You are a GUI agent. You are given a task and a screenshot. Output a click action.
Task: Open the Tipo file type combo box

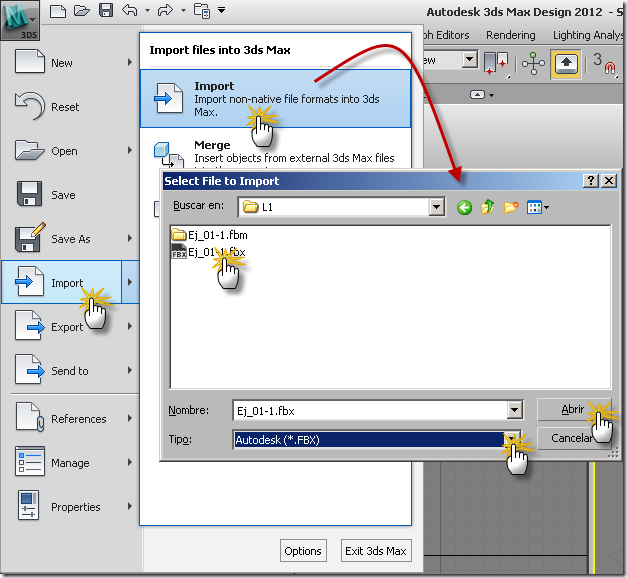[x=377, y=440]
